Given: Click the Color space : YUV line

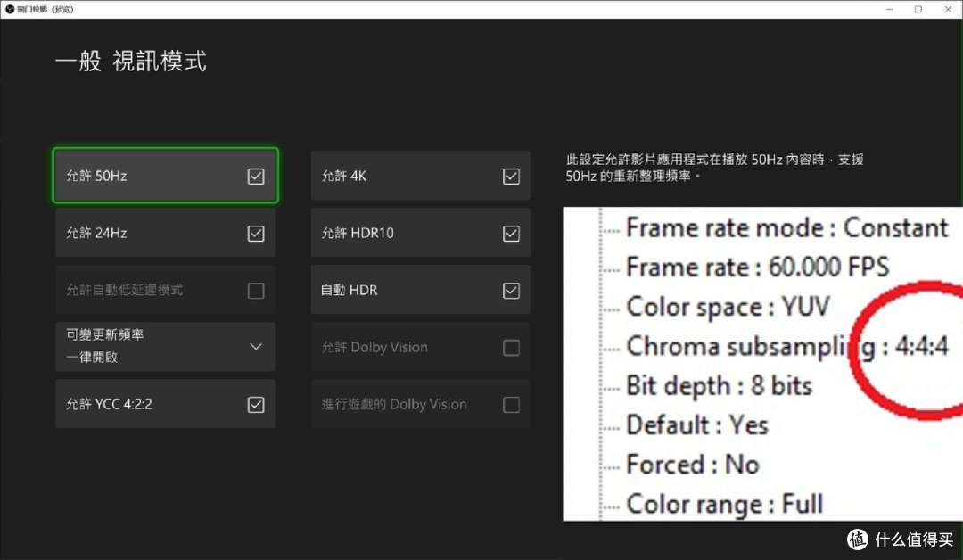Looking at the screenshot, I should click(x=728, y=307).
